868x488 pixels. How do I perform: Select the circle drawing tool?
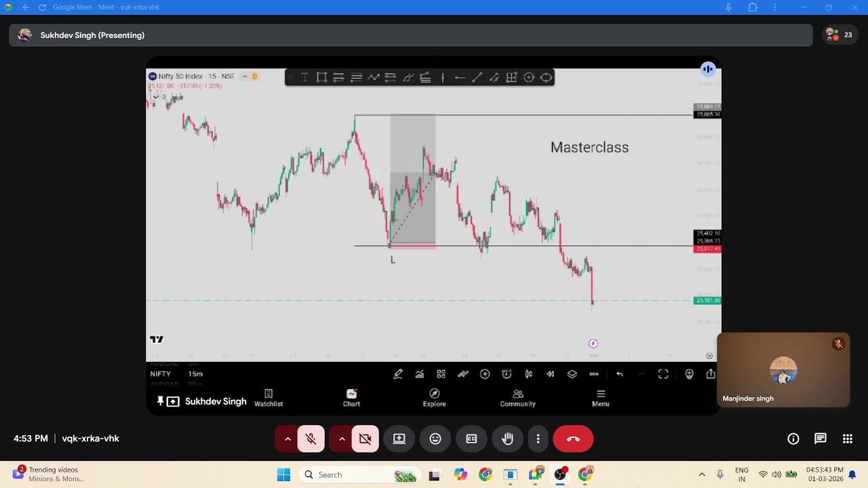[529, 77]
